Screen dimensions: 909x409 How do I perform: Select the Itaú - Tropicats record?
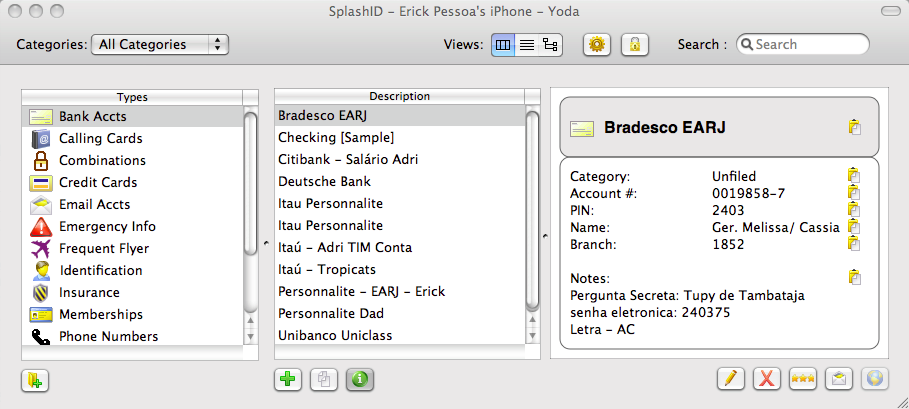[399, 269]
